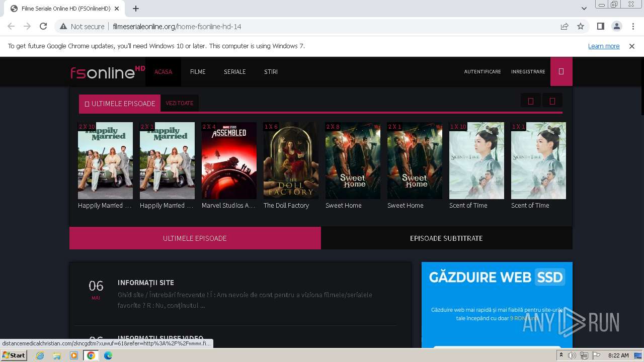
Task: Show hidden tray icons arrow
Action: click(x=561, y=355)
